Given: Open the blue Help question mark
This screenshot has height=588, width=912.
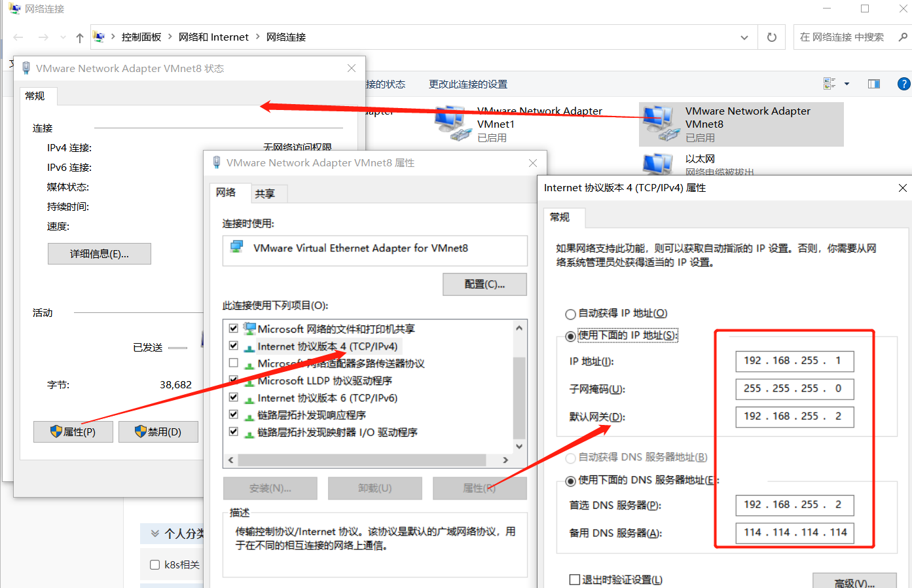Looking at the screenshot, I should click(x=904, y=84).
